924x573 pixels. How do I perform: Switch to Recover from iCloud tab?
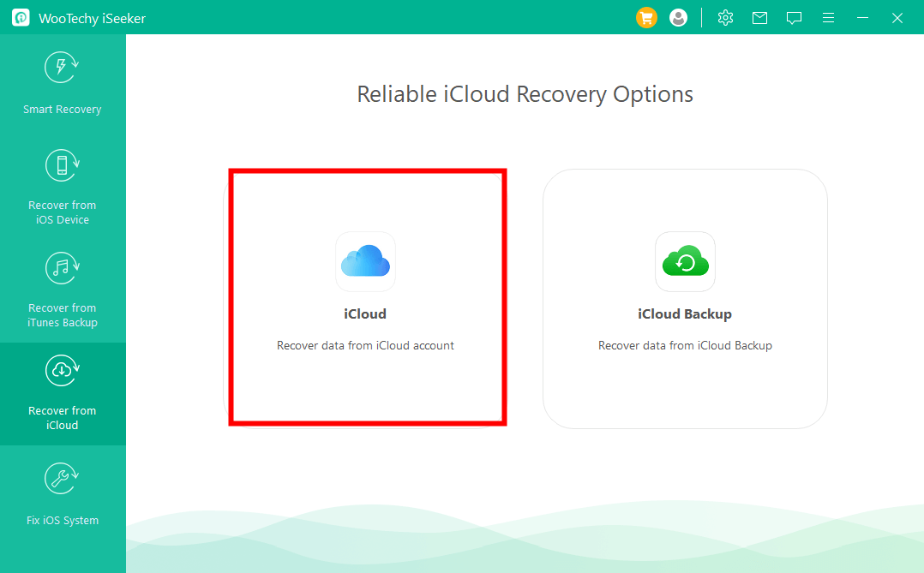pyautogui.click(x=63, y=393)
